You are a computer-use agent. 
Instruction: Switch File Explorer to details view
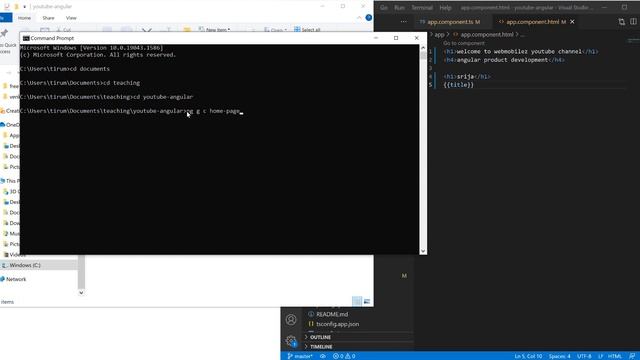357,301
